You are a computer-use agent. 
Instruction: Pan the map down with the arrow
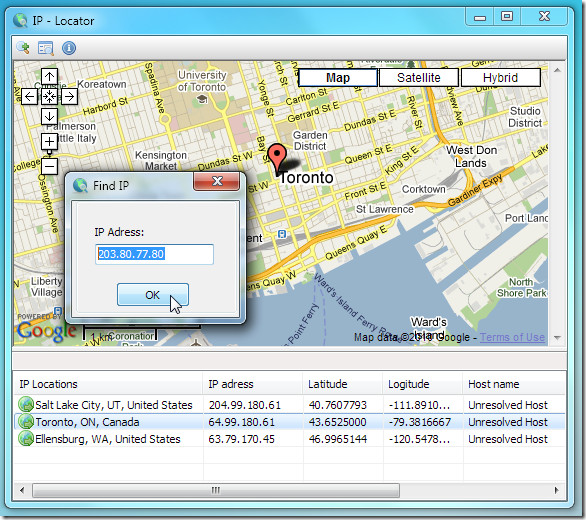pos(49,117)
